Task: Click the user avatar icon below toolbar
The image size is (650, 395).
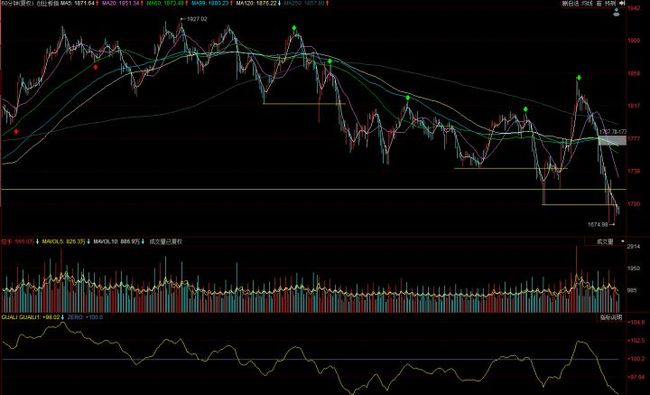Action: (x=616, y=12)
